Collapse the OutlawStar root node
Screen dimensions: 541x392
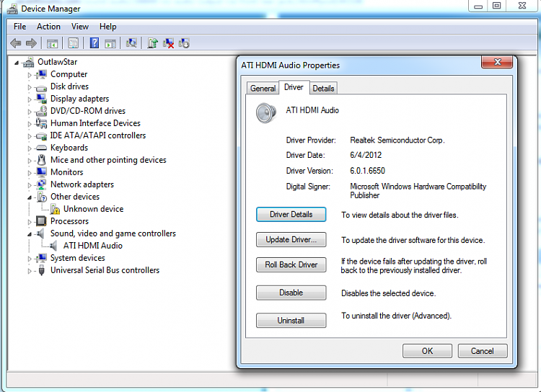(17, 63)
